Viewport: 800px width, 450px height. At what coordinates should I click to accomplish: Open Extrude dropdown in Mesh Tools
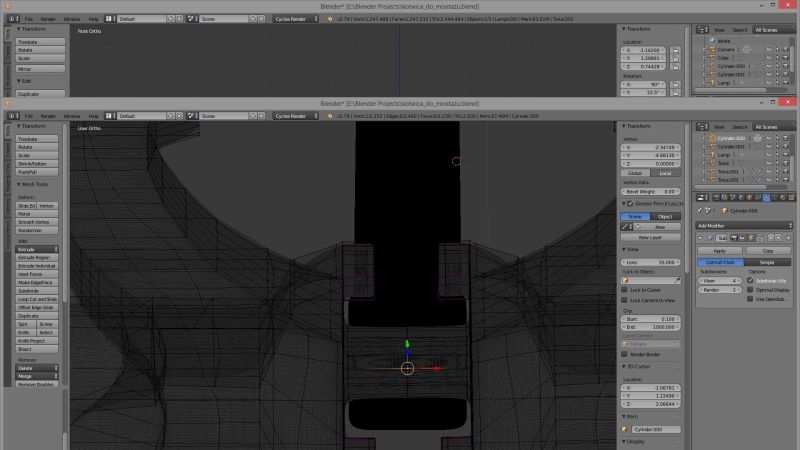[37, 249]
